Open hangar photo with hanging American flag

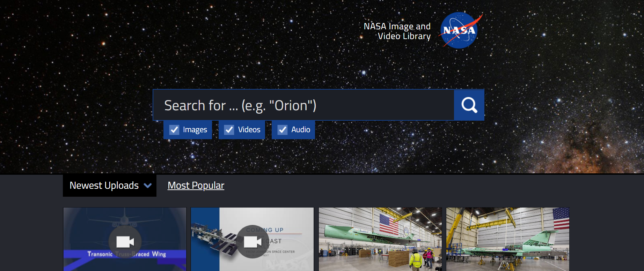380,239
